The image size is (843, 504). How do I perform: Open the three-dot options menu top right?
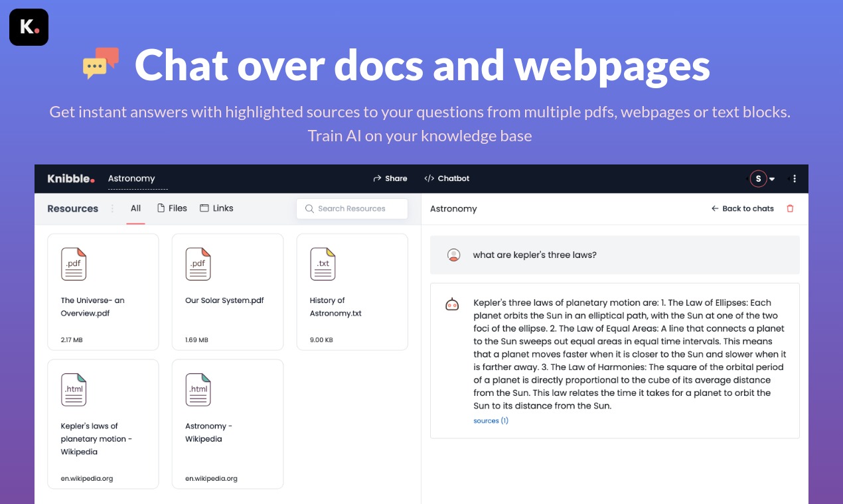pos(793,178)
